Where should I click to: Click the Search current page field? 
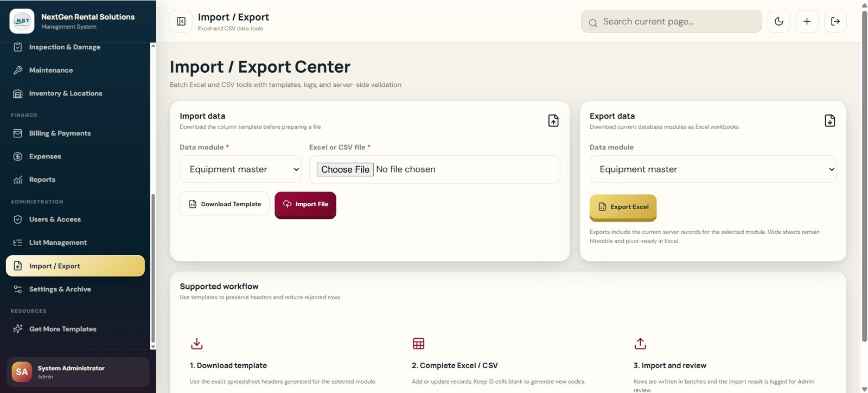click(672, 21)
